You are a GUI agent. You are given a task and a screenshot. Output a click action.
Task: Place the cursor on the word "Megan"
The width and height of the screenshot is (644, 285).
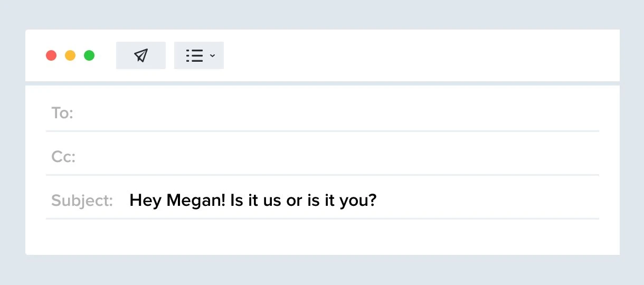coord(195,201)
